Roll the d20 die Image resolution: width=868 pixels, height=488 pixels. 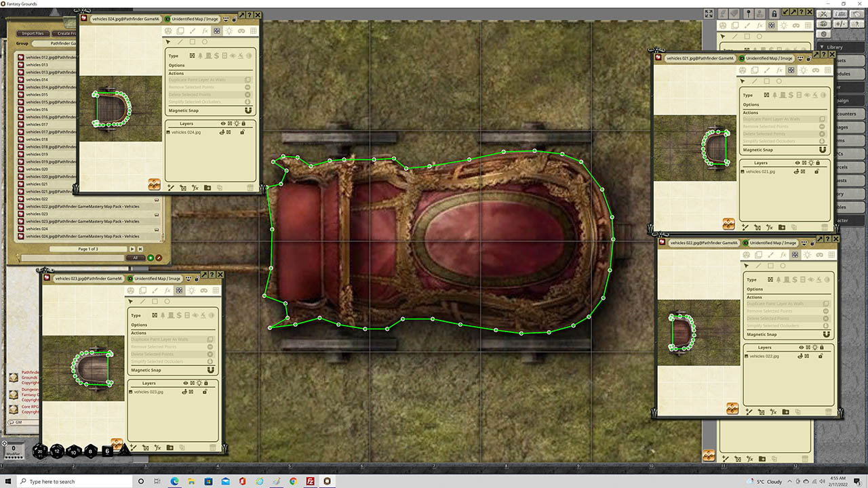click(x=41, y=451)
